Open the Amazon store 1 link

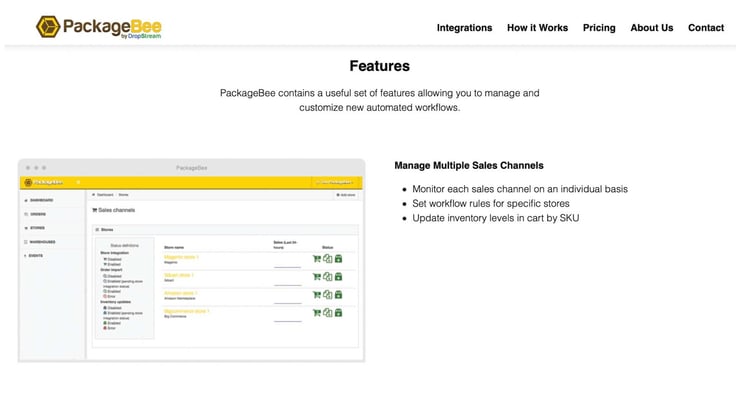tap(180, 293)
